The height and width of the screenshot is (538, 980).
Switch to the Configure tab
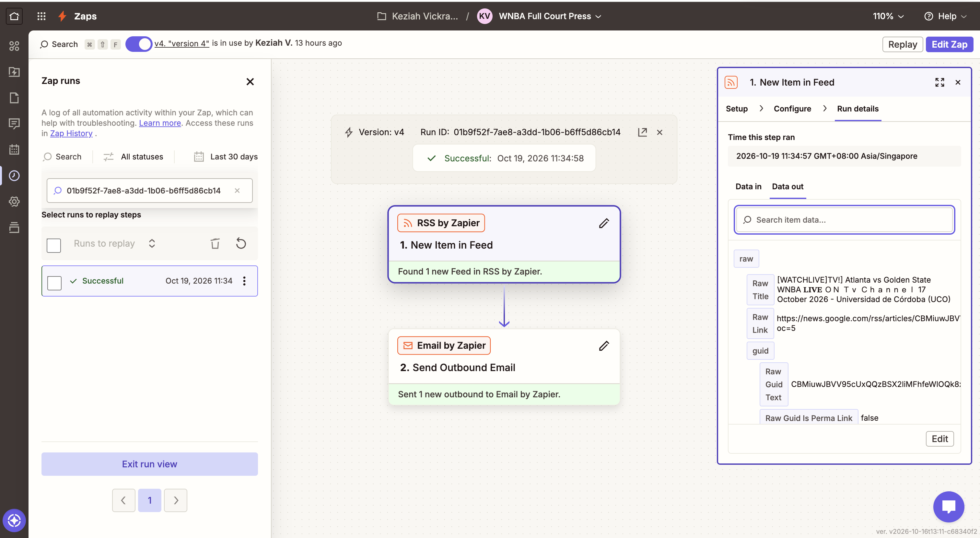click(792, 109)
